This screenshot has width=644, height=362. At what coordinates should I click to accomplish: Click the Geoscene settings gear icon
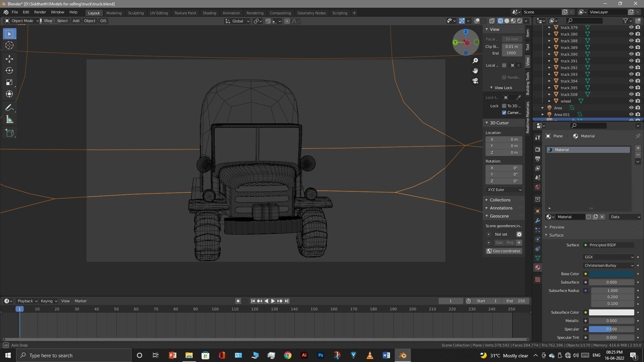[x=519, y=234]
